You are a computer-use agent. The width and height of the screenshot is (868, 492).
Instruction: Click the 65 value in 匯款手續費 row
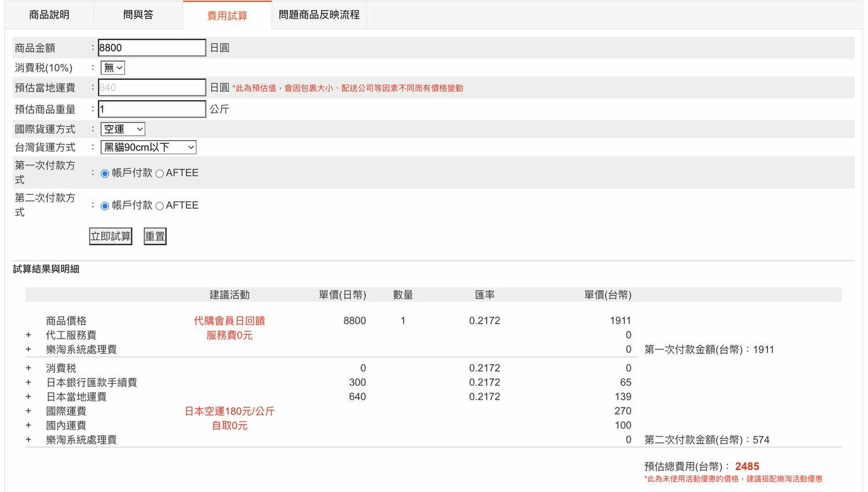pos(626,383)
